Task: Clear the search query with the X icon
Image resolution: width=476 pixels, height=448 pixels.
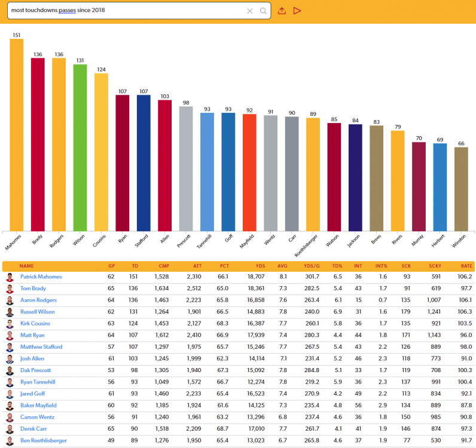Action: (x=250, y=11)
